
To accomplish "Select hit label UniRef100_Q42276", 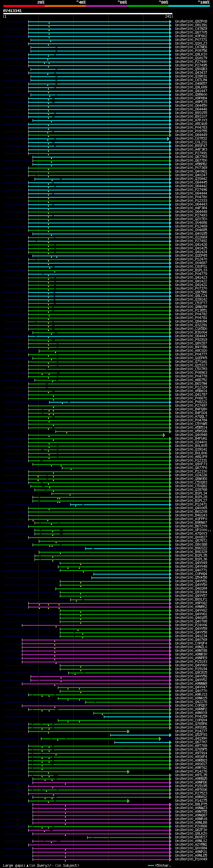I will (191, 702).
